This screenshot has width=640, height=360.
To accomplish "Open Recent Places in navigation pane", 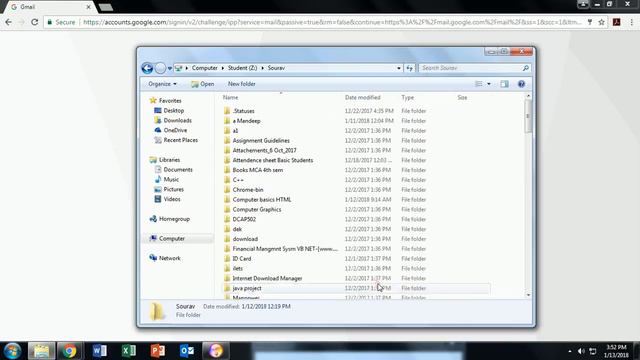I will coord(176,140).
